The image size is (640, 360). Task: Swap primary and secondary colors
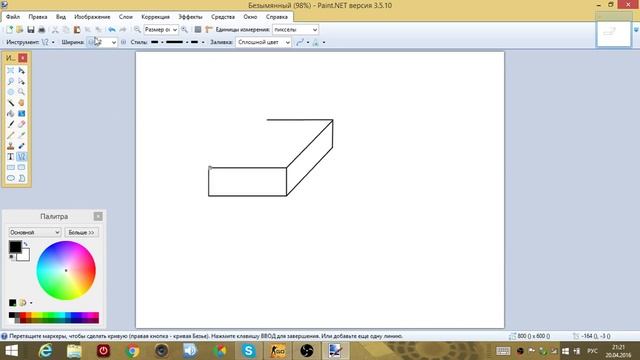(26, 244)
